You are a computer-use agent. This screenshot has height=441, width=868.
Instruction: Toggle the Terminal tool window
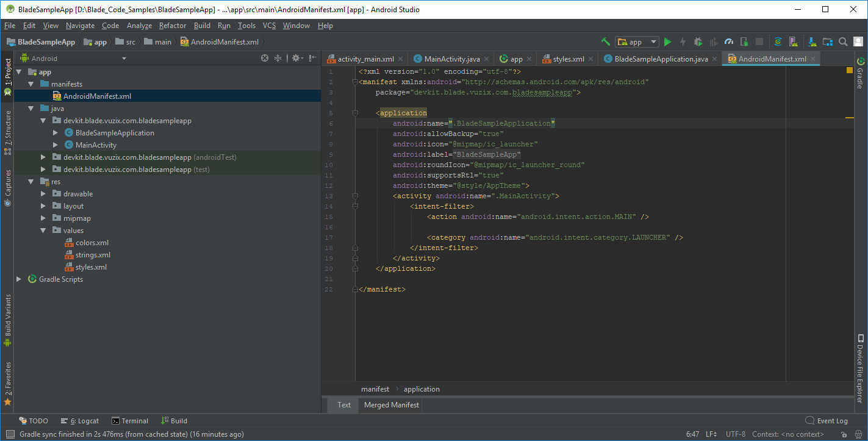coord(129,421)
